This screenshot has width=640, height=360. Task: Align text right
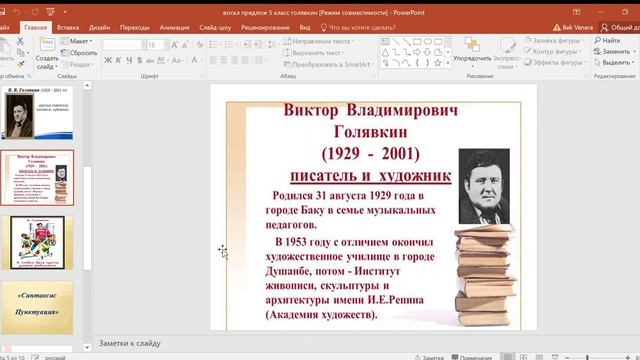[235, 60]
